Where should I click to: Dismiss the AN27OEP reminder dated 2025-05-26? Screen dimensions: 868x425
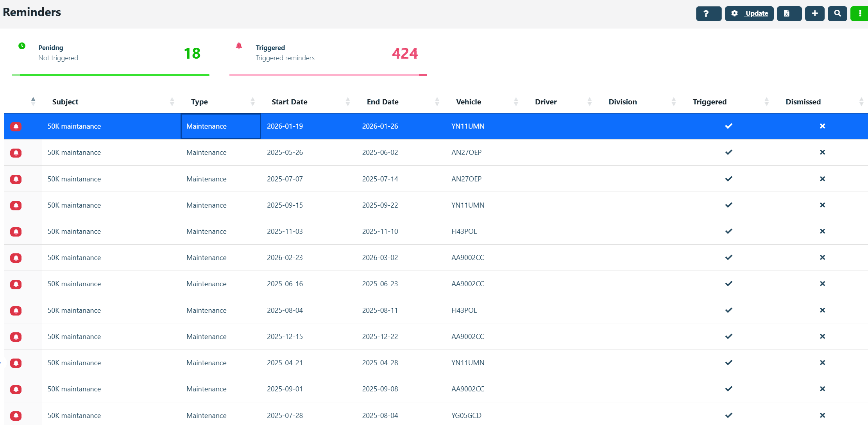[x=822, y=152]
